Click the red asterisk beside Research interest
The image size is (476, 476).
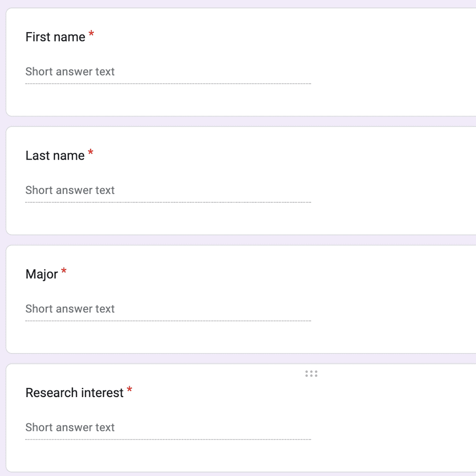pyautogui.click(x=130, y=390)
